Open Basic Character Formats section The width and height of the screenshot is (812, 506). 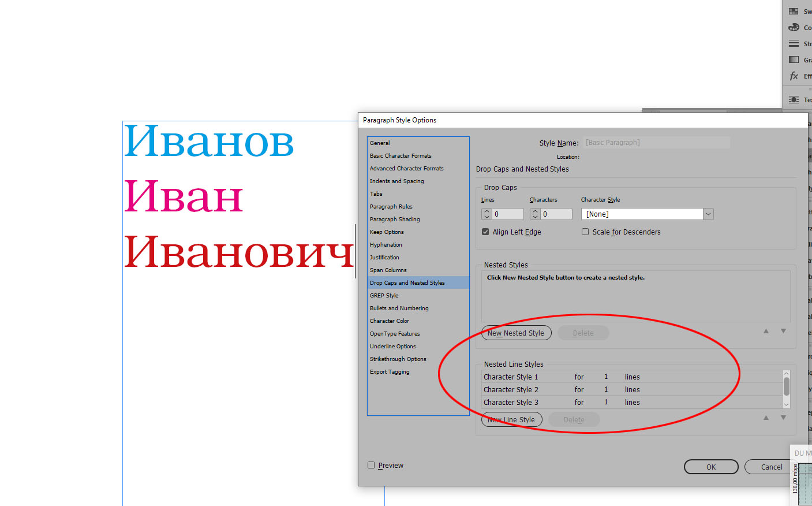pos(418,155)
